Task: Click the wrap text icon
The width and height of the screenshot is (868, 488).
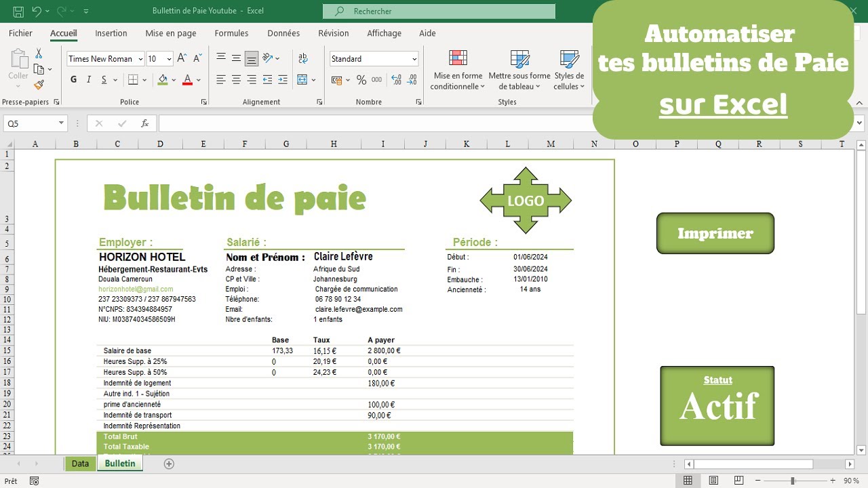Action: 302,58
